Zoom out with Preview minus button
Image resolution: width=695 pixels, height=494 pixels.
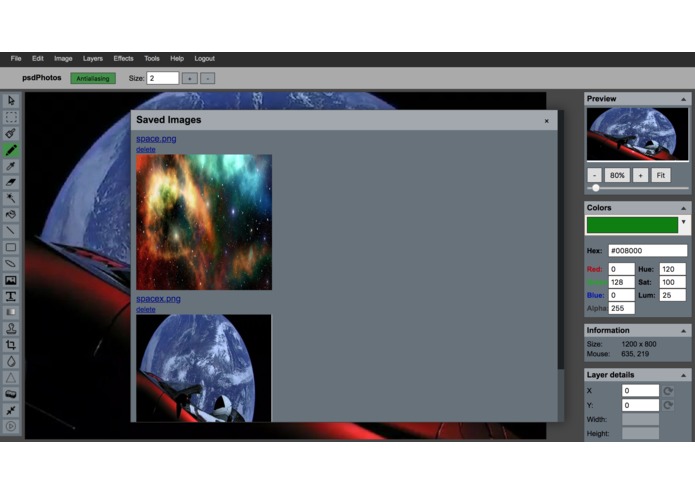click(594, 175)
